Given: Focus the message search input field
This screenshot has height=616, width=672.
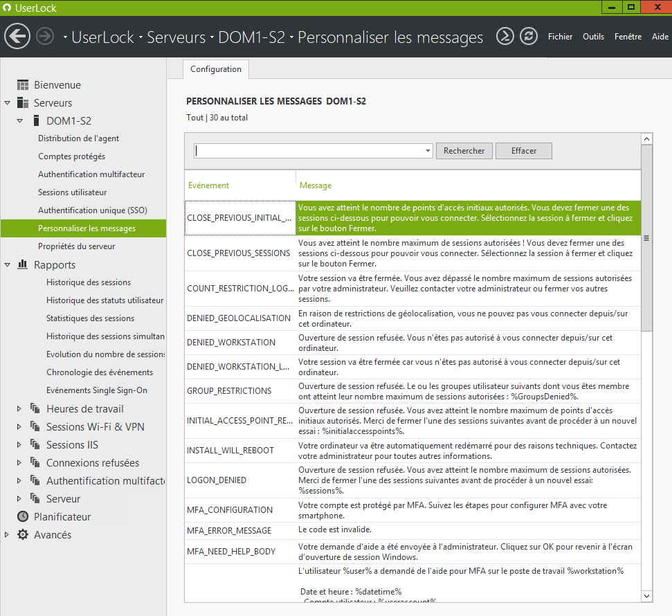Looking at the screenshot, I should (309, 151).
